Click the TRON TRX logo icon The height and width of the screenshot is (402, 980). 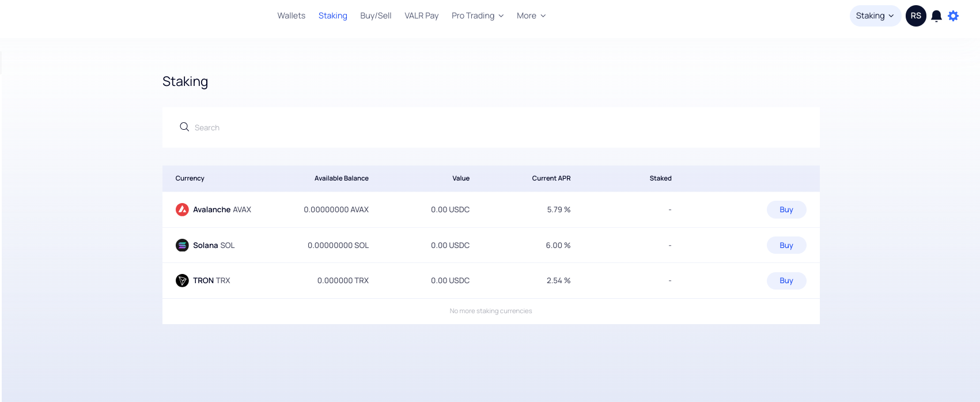(x=182, y=281)
